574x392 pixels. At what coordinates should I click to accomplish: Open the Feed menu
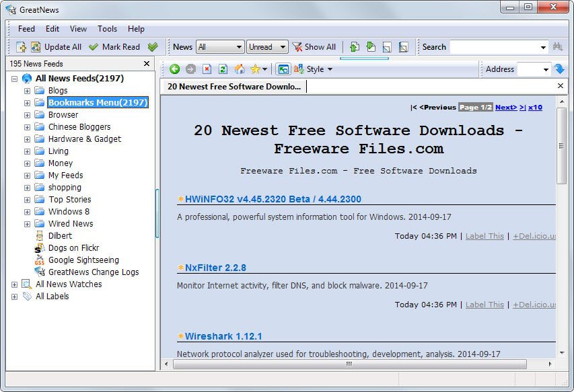[26, 29]
